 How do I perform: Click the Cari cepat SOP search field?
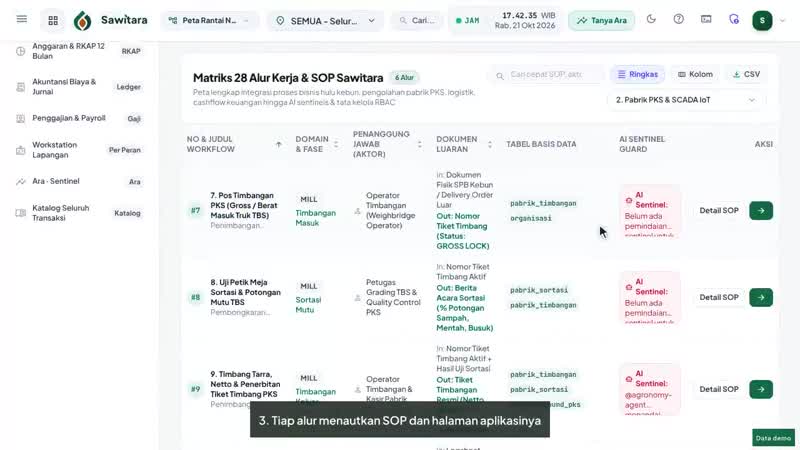[x=547, y=74]
